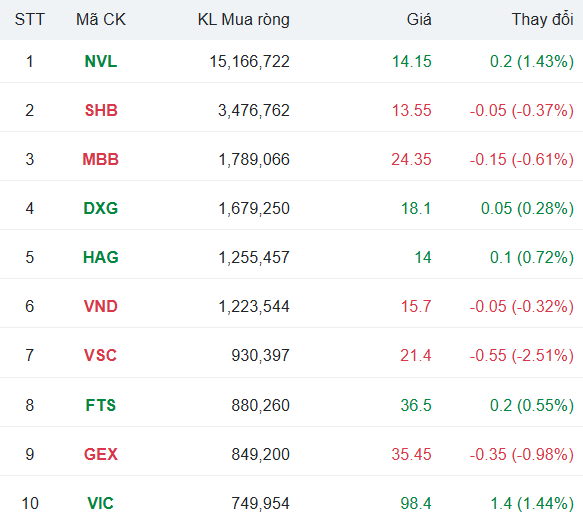Open the FTS stock ticker link
This screenshot has width=583, height=521.
101,405
